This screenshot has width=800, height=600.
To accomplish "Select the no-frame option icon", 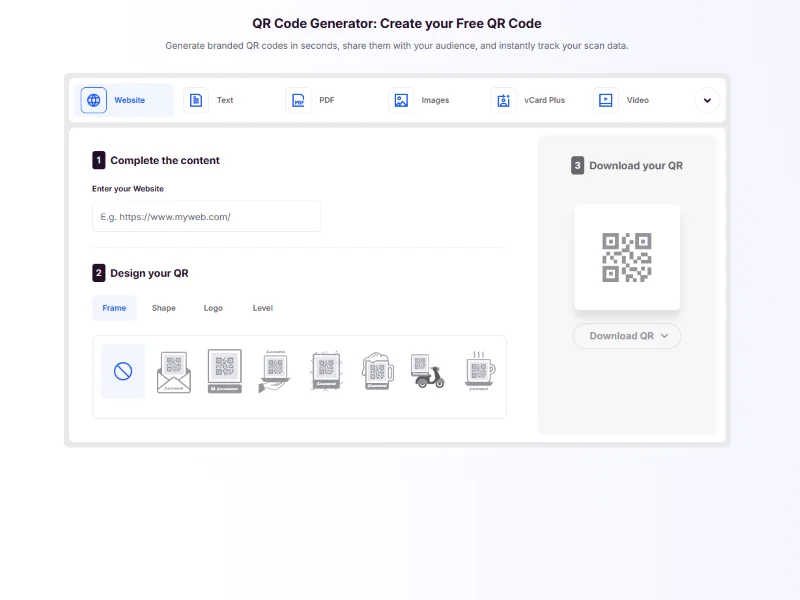I will (123, 371).
